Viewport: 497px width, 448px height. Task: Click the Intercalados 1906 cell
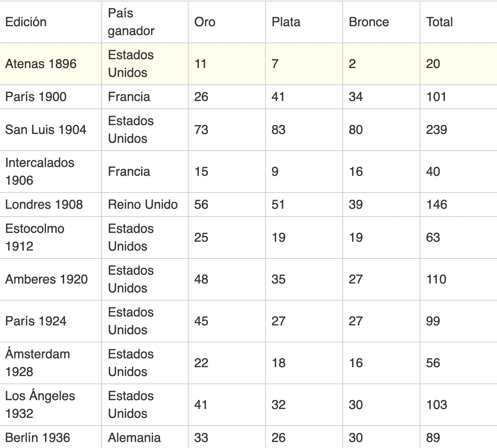point(51,172)
